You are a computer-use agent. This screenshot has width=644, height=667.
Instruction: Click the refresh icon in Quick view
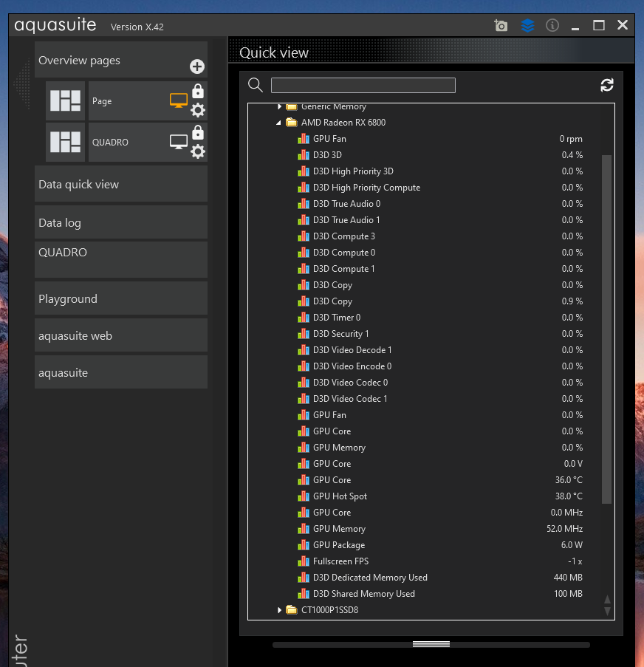pos(607,85)
